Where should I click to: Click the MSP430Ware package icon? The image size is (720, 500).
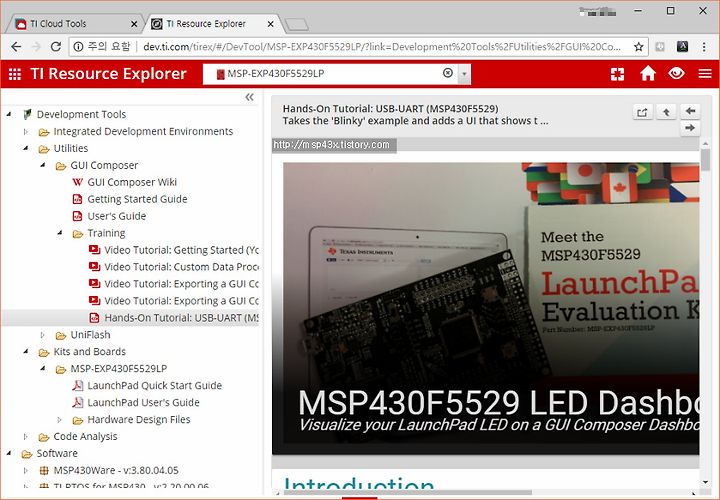[44, 470]
